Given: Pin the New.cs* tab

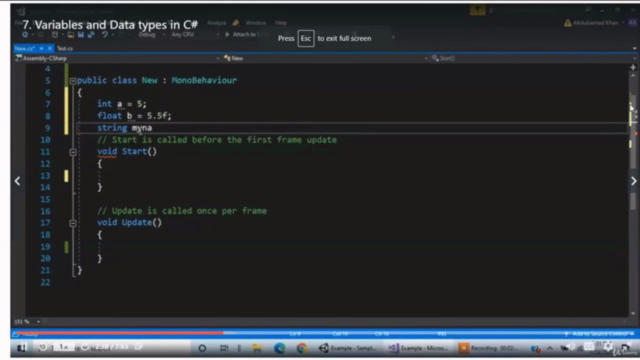Looking at the screenshot, I should point(41,49).
